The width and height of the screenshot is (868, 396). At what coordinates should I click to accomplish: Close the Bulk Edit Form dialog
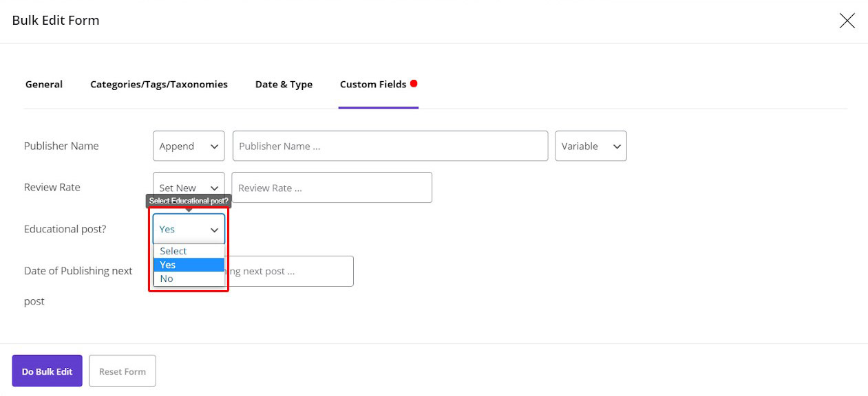[847, 21]
